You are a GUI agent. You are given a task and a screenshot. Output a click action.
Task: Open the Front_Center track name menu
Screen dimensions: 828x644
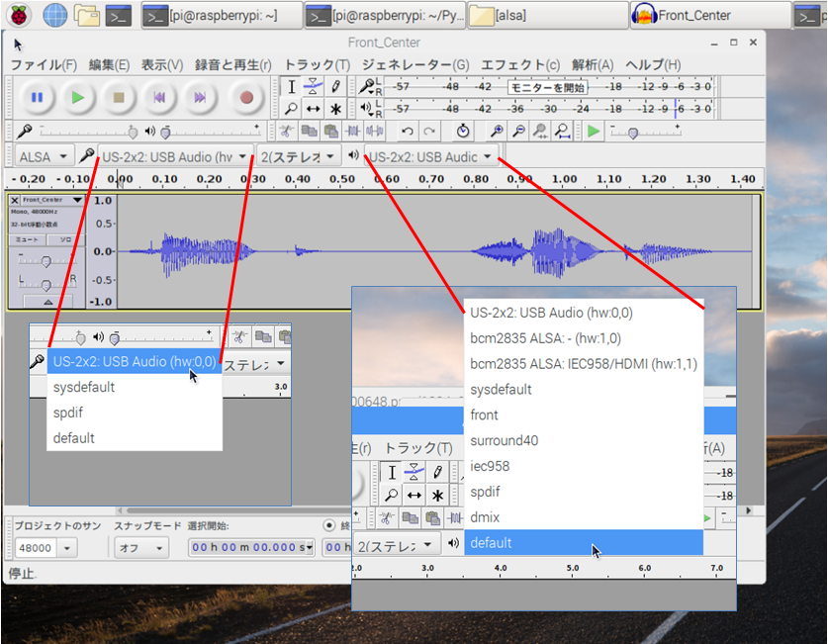(x=52, y=200)
